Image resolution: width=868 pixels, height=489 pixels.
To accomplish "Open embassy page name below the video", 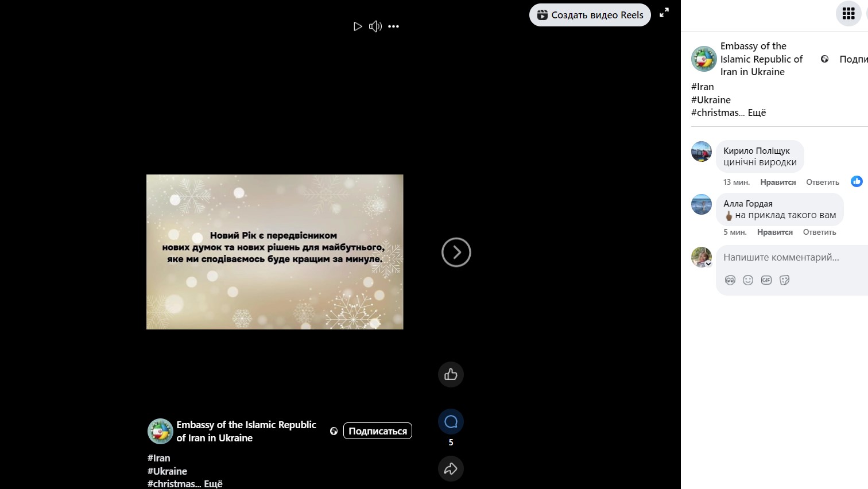I will coord(246,431).
